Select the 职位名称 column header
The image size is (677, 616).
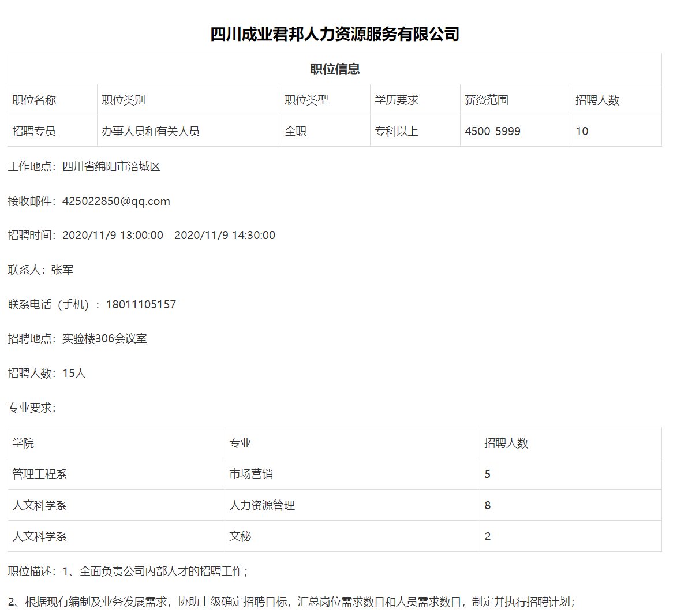pos(34,100)
